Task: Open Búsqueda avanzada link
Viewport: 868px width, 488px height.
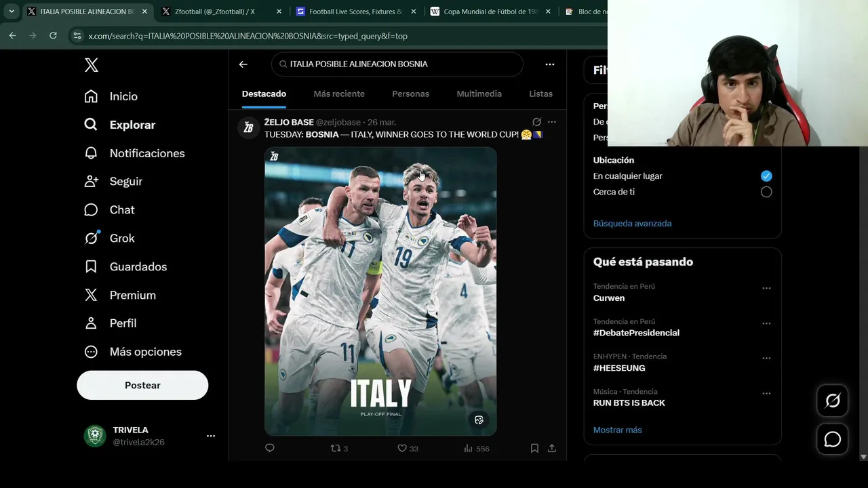Action: pos(632,224)
